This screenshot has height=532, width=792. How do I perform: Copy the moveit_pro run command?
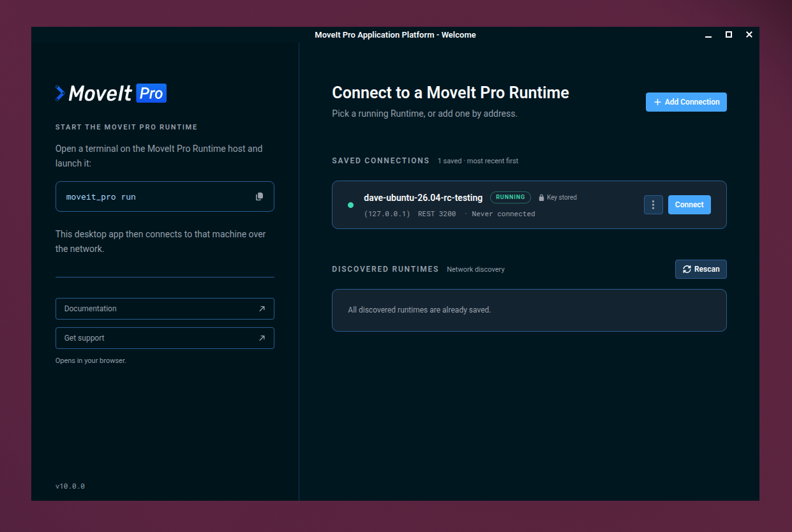coord(259,196)
